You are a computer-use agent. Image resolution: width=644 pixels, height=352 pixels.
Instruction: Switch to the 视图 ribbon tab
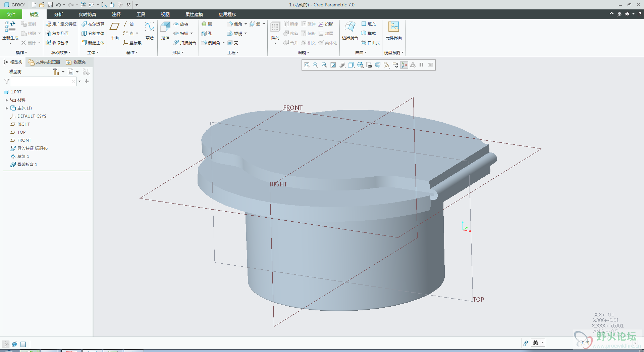pyautogui.click(x=165, y=14)
